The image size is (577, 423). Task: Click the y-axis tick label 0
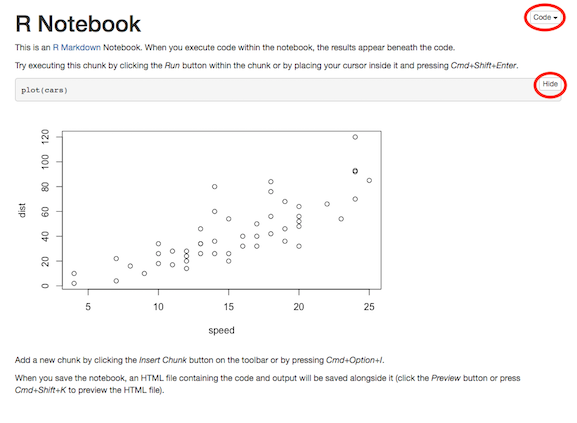[x=45, y=286]
